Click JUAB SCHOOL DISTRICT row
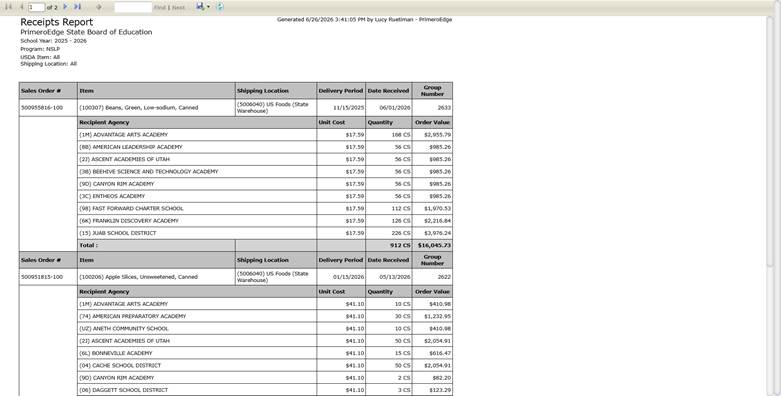Screen dimensions: 781x396 click(265, 233)
